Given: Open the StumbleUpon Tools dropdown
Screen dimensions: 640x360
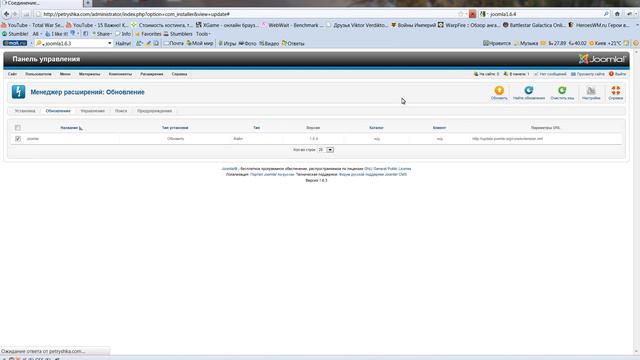Looking at the screenshot, I should pyautogui.click(x=203, y=34).
